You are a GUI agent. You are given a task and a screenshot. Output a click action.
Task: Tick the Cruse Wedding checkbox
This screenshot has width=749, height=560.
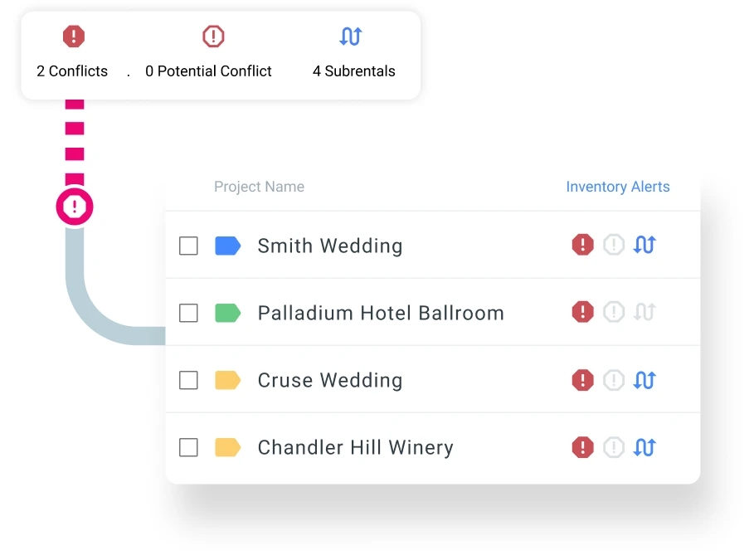coord(189,380)
